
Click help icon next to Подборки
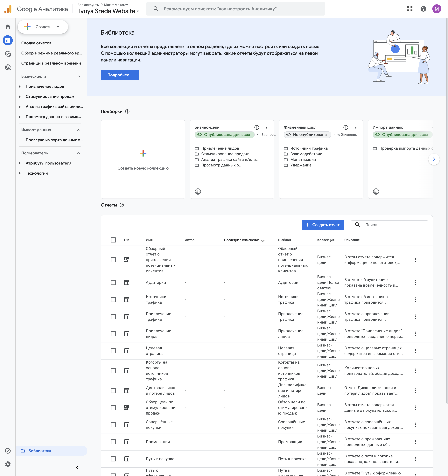tap(127, 112)
